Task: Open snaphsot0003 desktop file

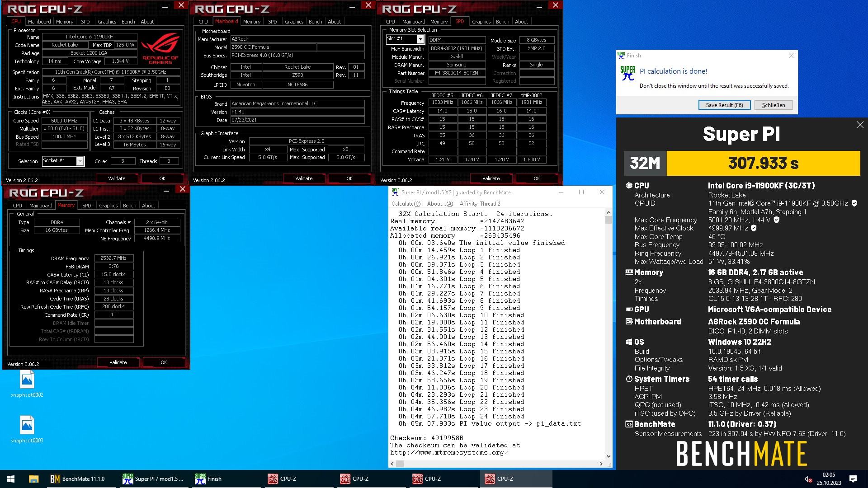Action: (27, 430)
